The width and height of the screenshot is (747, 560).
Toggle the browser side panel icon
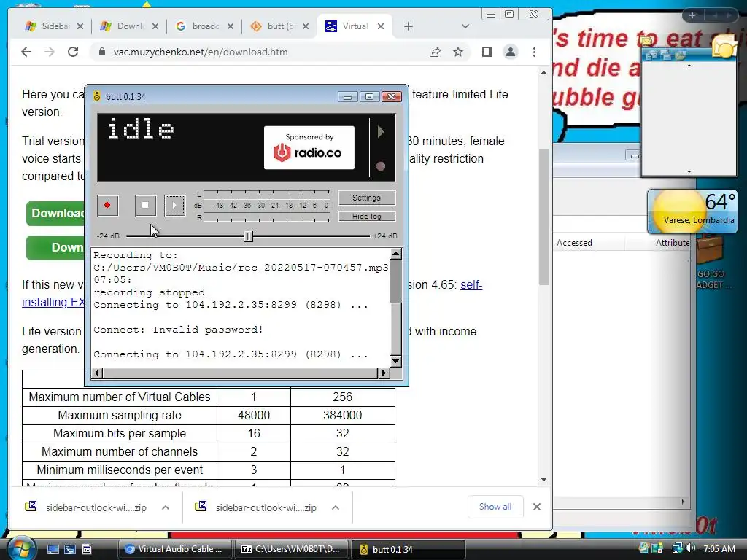click(x=487, y=52)
